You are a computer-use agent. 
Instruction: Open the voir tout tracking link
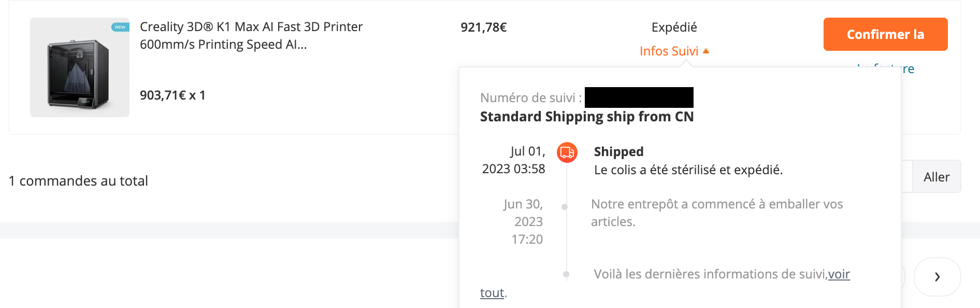click(x=839, y=274)
